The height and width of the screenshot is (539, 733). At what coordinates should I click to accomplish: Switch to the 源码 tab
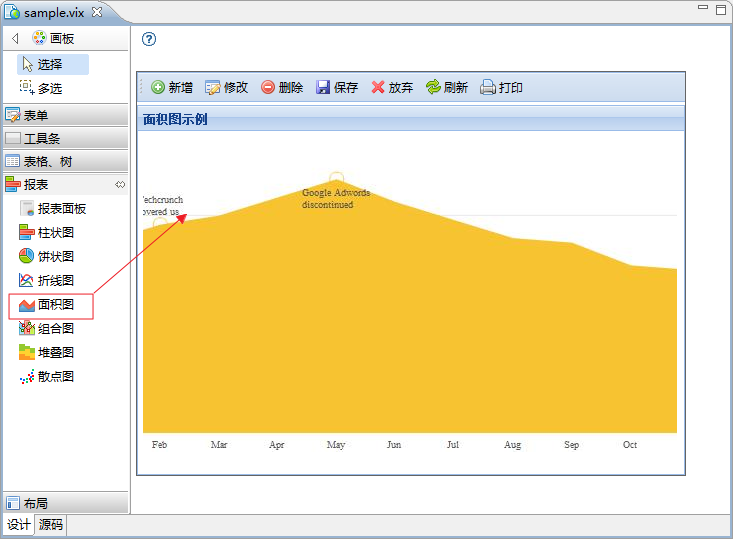click(50, 525)
